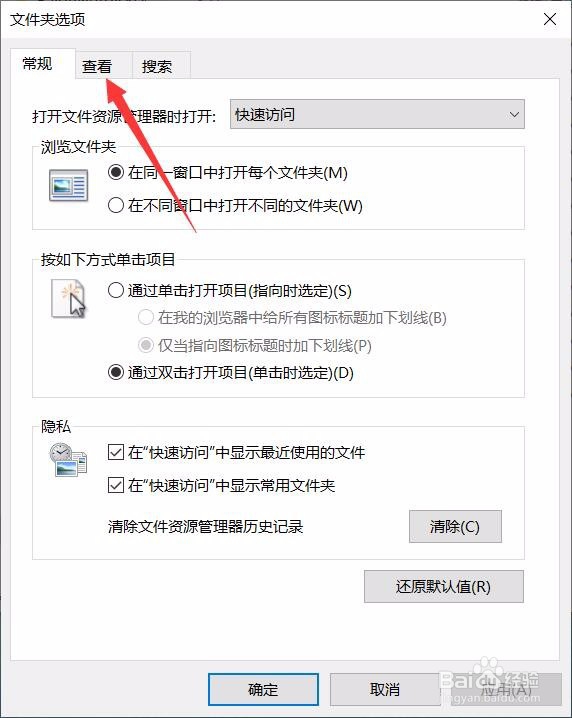Close the 文件夹选项 dialog with X
The image size is (572, 718).
(550, 19)
